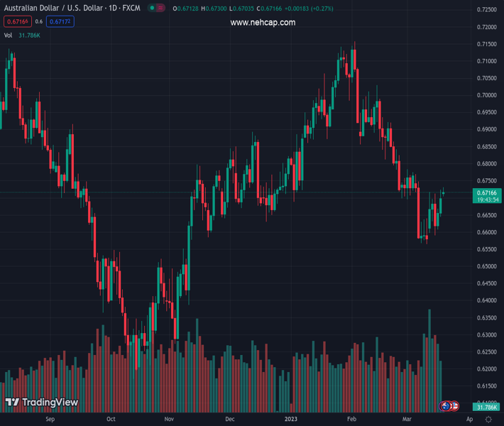Viewport: 504px width, 426px height.
Task: Click the TradingView logo
Action: 41,403
